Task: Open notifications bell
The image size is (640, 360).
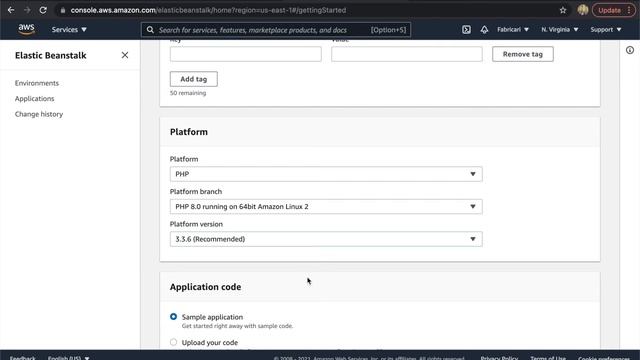Action: (484, 29)
